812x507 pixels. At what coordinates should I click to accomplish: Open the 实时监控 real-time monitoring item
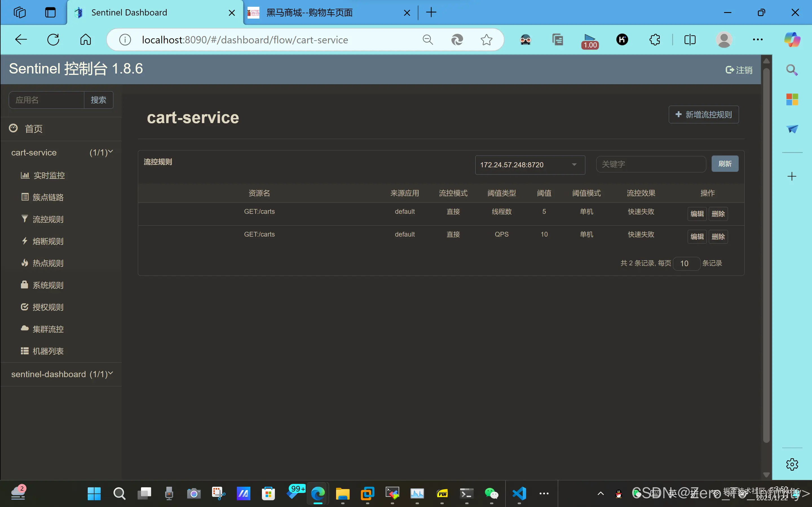49,175
